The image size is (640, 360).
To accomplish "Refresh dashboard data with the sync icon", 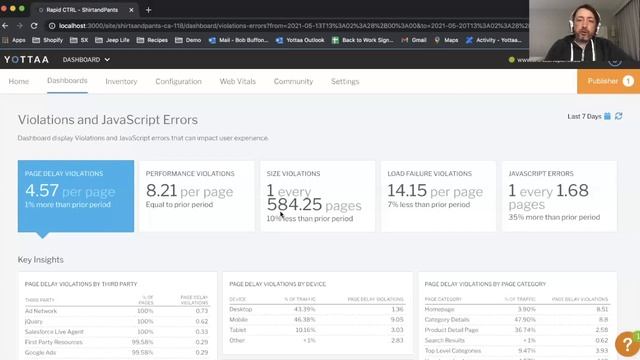I will [x=619, y=116].
